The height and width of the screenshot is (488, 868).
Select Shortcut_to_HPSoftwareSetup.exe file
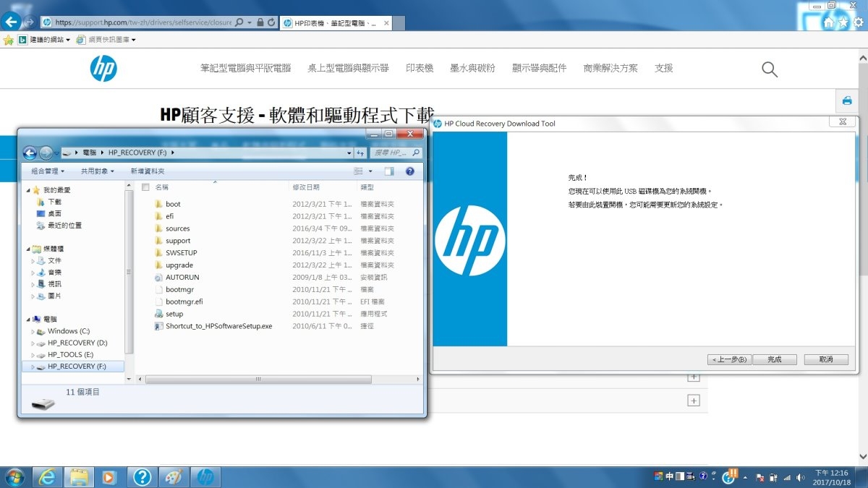218,326
